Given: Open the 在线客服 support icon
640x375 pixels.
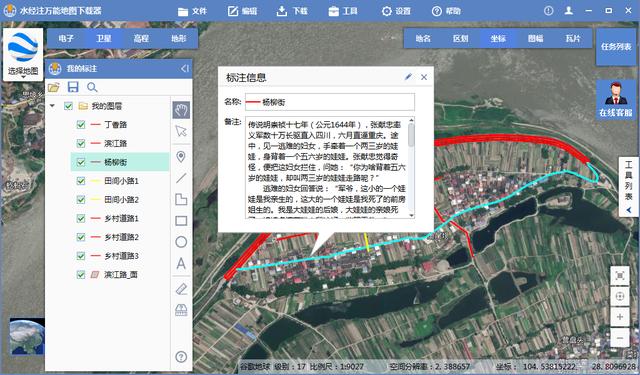Looking at the screenshot, I should pyautogui.click(x=616, y=100).
